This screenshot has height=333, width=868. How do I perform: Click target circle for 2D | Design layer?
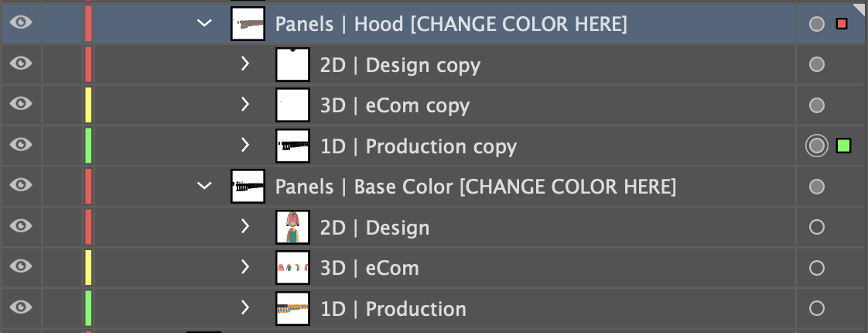click(x=816, y=227)
